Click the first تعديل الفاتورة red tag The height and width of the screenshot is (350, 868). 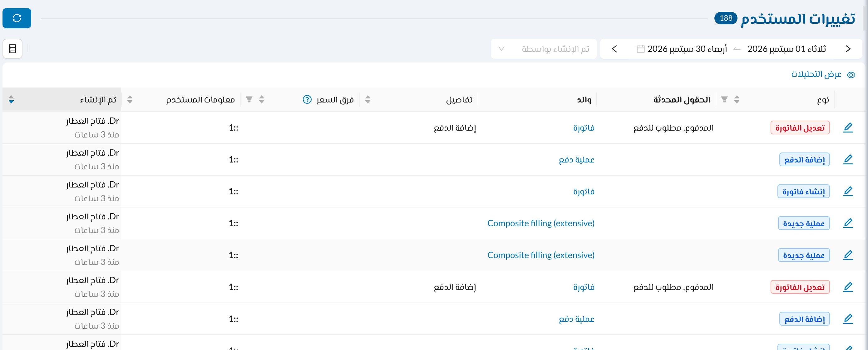[x=800, y=128]
